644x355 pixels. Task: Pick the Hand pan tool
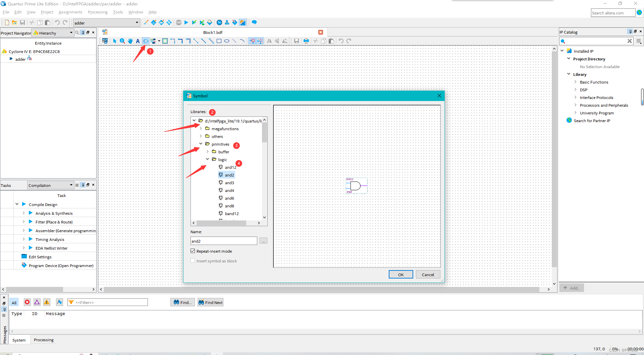[130, 41]
